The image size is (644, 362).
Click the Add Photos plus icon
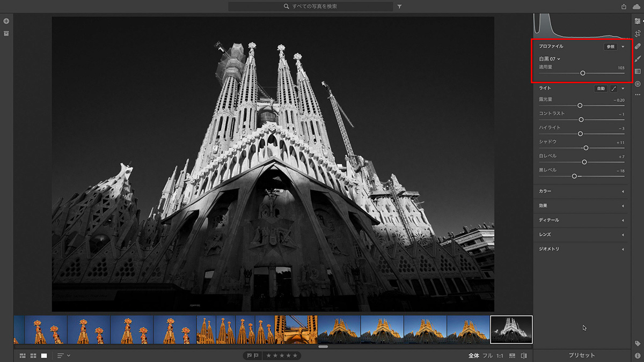click(6, 21)
